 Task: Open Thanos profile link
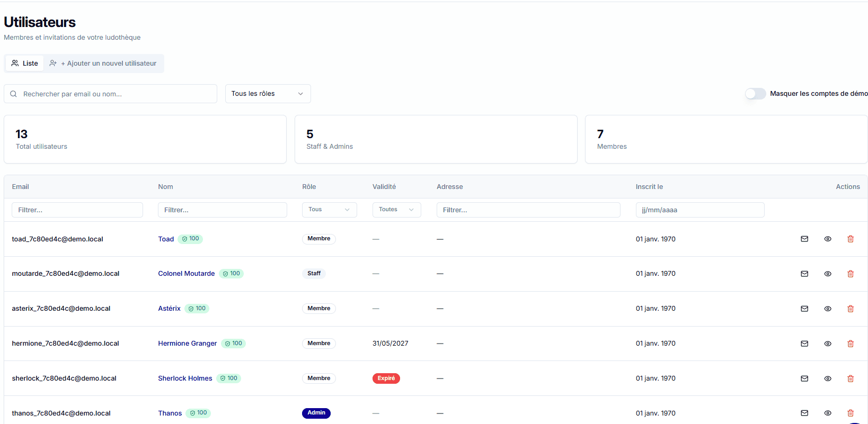click(x=170, y=413)
